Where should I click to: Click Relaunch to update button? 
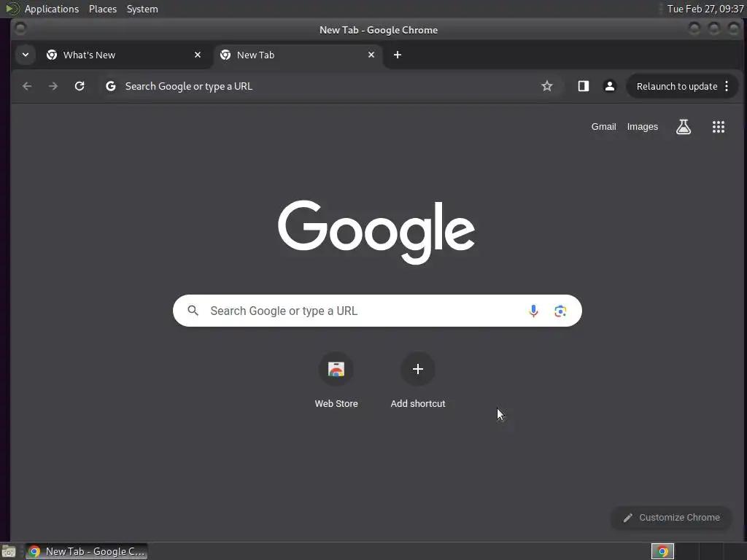tap(677, 86)
